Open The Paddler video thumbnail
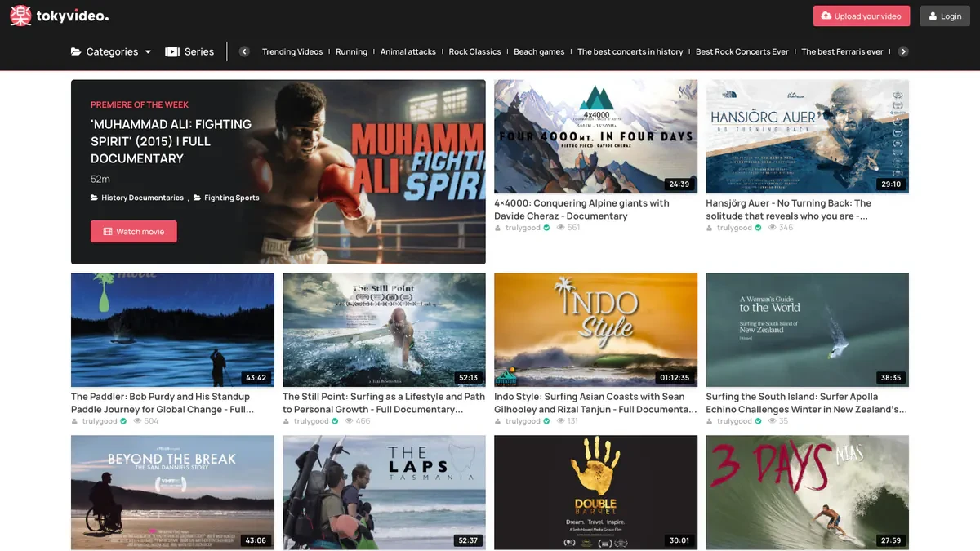 [172, 330]
